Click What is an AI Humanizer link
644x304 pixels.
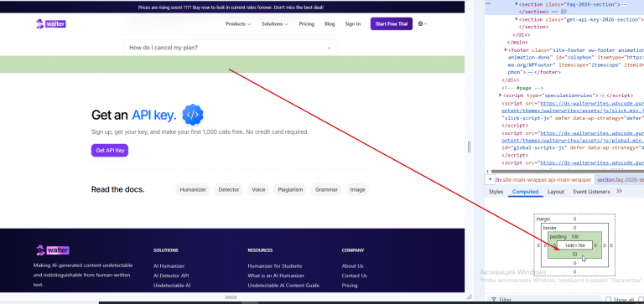tap(276, 276)
